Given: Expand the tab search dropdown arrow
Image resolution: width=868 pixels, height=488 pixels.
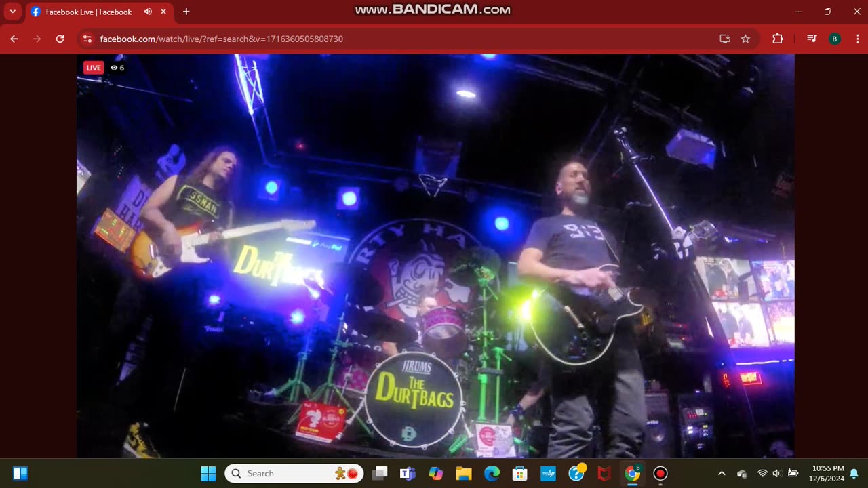Looking at the screenshot, I should [12, 12].
